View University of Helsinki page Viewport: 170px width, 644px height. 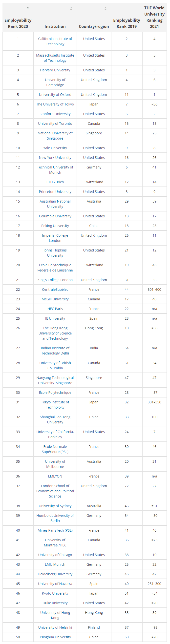pyautogui.click(x=55, y=627)
